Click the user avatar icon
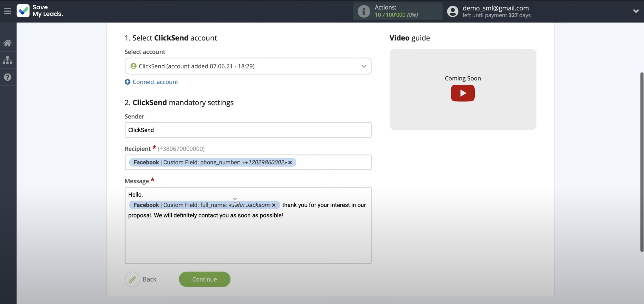Screen dimensions: 644x304 point(452,11)
